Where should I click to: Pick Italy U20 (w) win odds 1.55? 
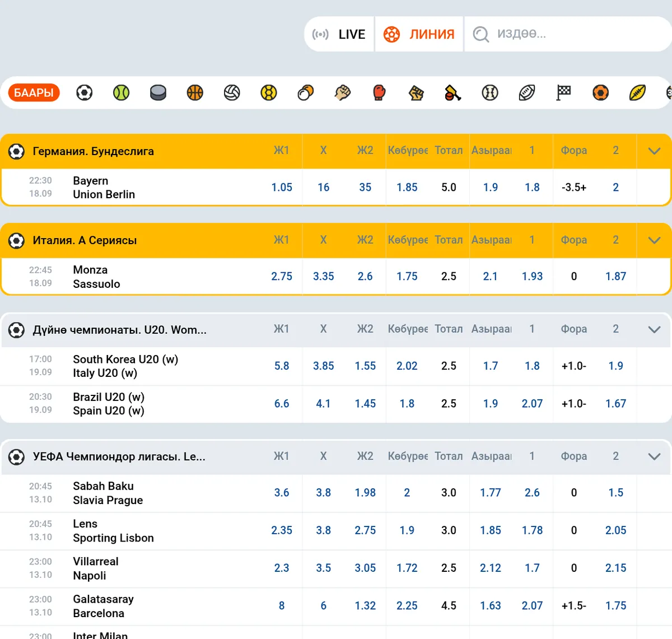click(x=365, y=366)
